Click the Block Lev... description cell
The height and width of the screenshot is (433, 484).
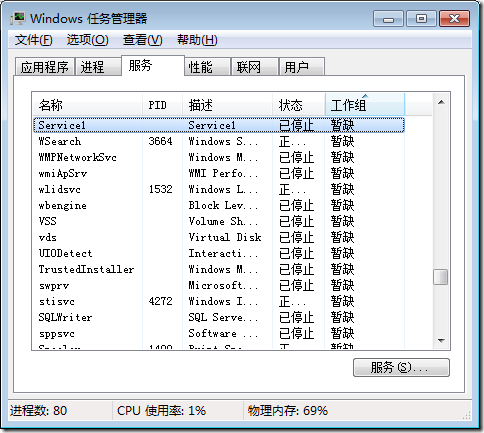(x=223, y=205)
